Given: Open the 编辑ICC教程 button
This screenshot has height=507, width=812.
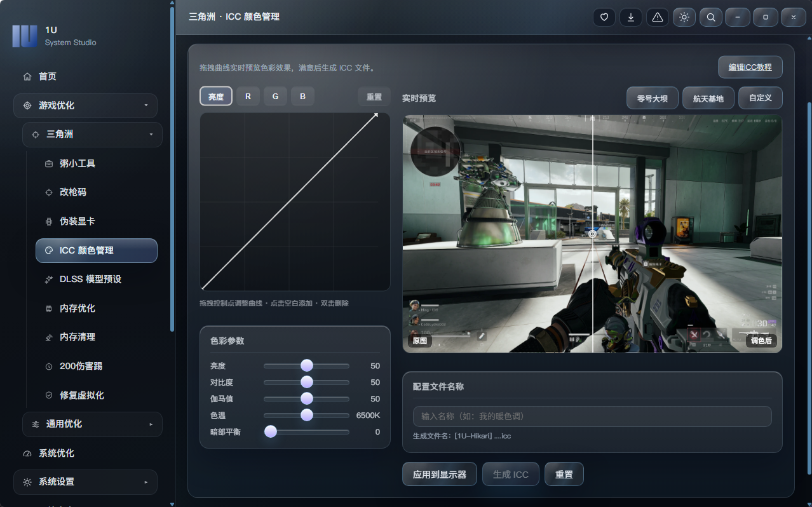Looking at the screenshot, I should coord(750,67).
